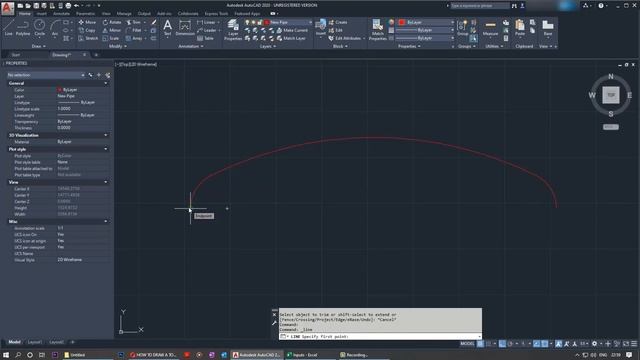Collapse the Plot style section

pyautogui.click(x=106, y=149)
